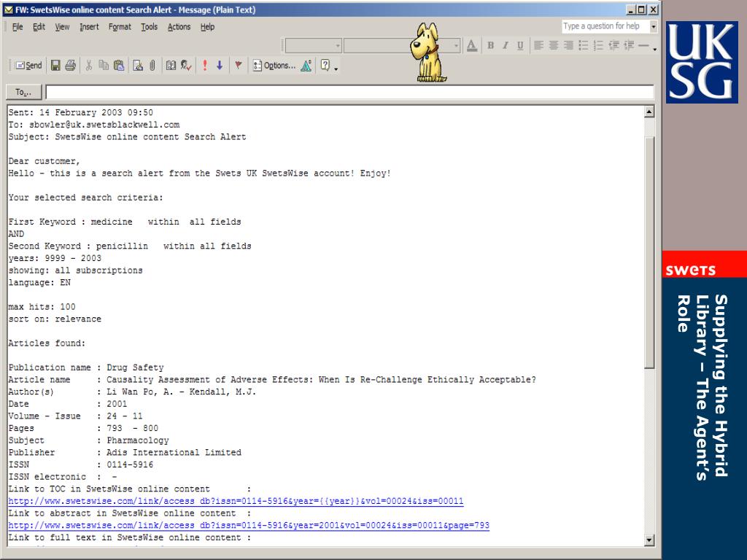Print the message using the printer icon
Image resolution: width=747 pixels, height=560 pixels.
click(71, 65)
